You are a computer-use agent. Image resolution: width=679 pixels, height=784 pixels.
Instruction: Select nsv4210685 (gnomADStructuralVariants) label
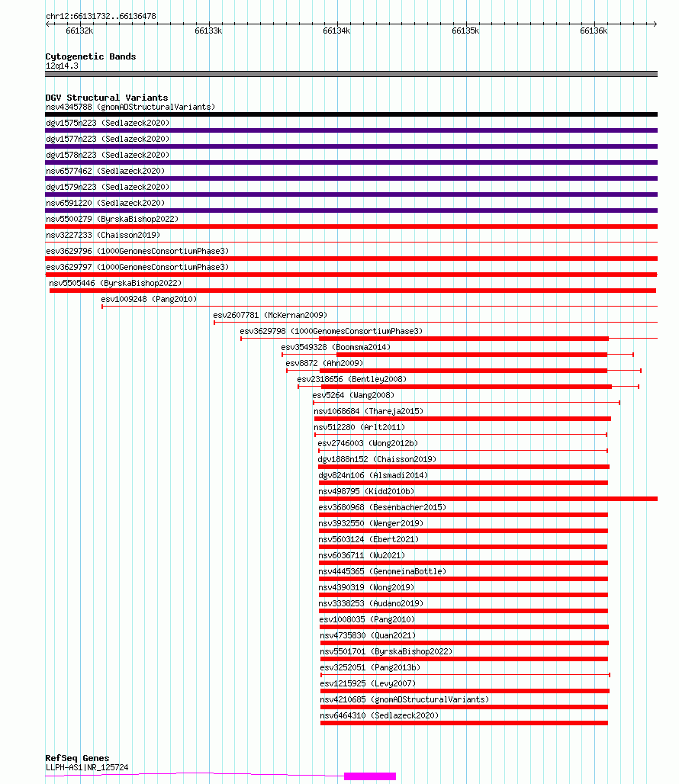pyautogui.click(x=404, y=699)
